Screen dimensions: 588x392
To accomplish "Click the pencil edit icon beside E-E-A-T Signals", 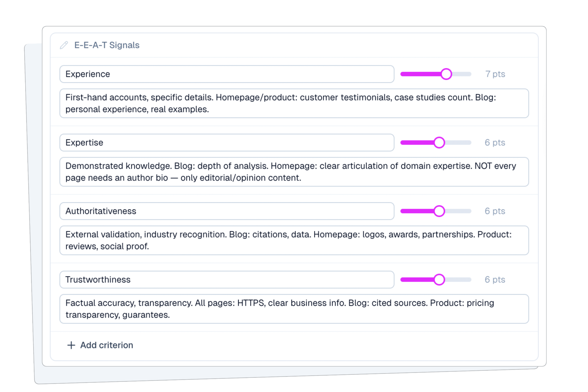I will click(x=64, y=45).
